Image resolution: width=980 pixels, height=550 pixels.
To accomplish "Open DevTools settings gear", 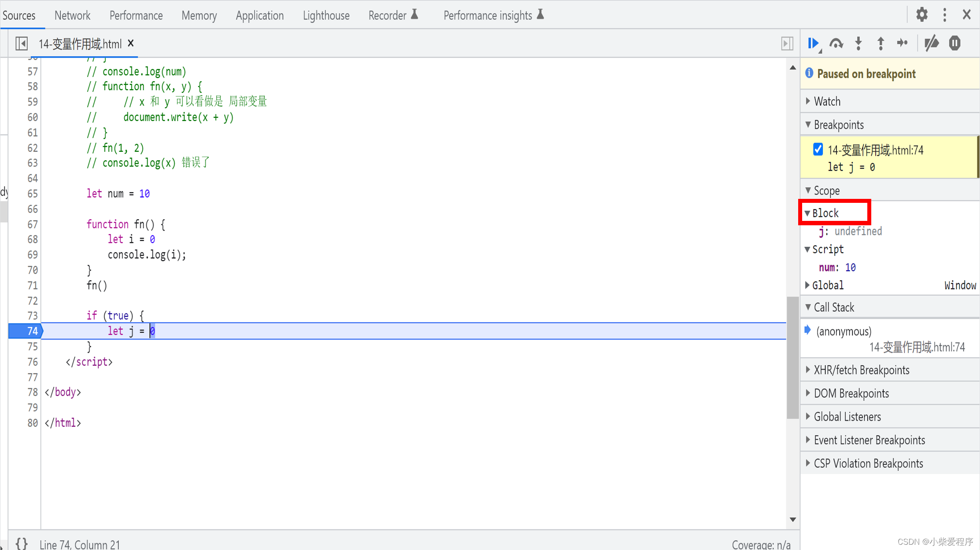I will (922, 15).
